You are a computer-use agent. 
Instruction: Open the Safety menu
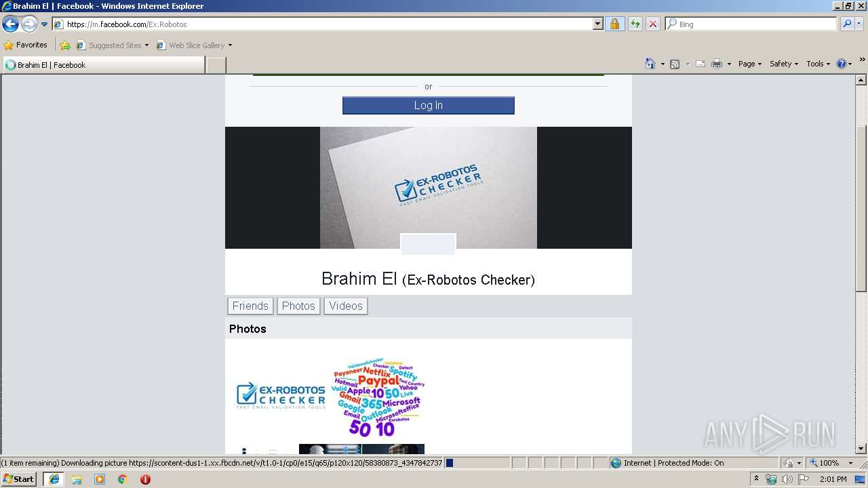(783, 64)
